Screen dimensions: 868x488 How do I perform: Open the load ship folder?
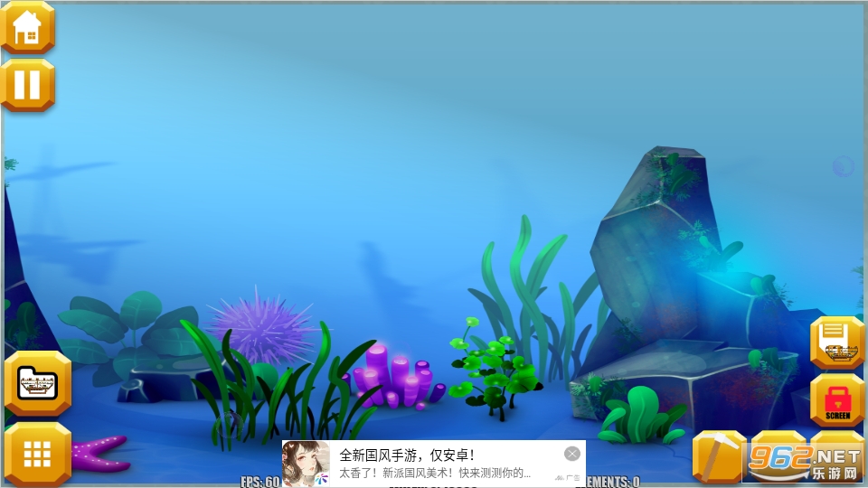click(x=38, y=383)
